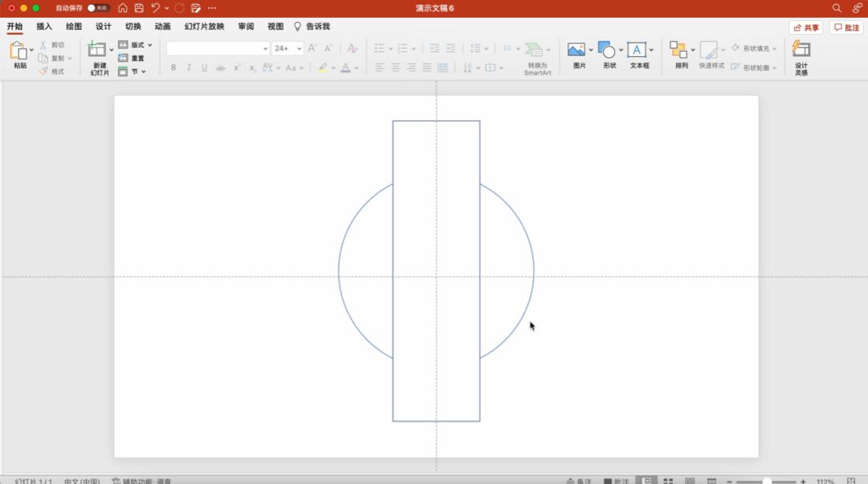Expand Paste options arrow
This screenshot has width=868, height=484.
coord(31,50)
